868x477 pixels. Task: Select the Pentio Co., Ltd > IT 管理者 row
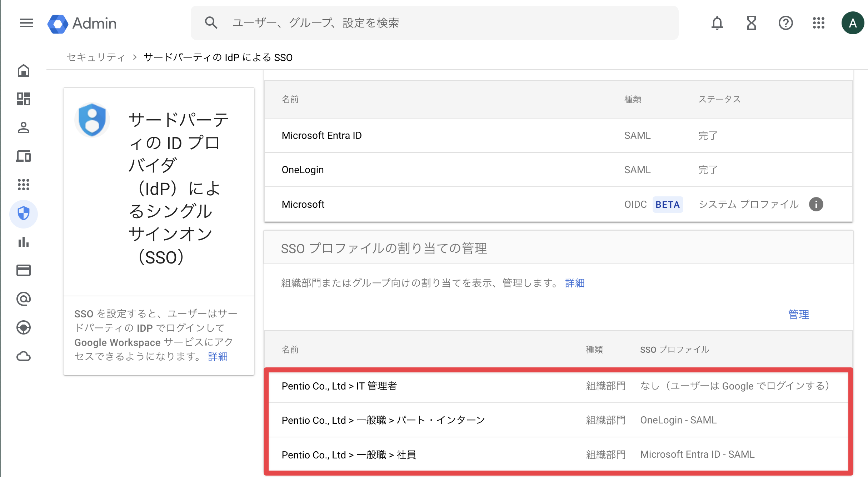[x=558, y=386]
